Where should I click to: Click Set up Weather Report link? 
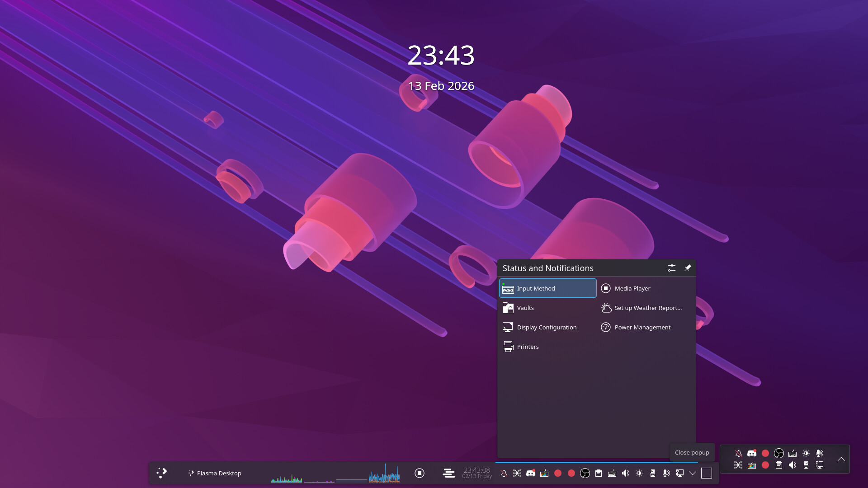pyautogui.click(x=647, y=308)
